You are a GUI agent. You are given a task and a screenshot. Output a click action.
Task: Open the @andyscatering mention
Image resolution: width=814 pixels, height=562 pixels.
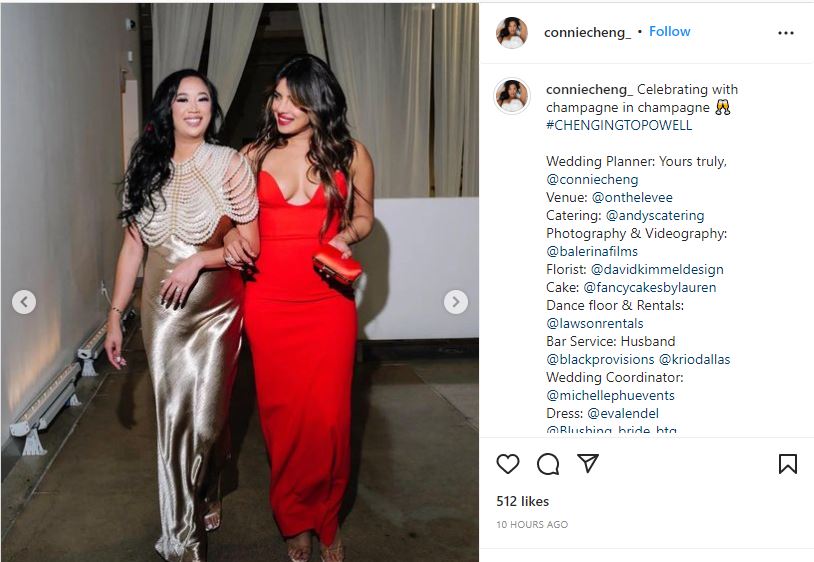pyautogui.click(x=655, y=215)
